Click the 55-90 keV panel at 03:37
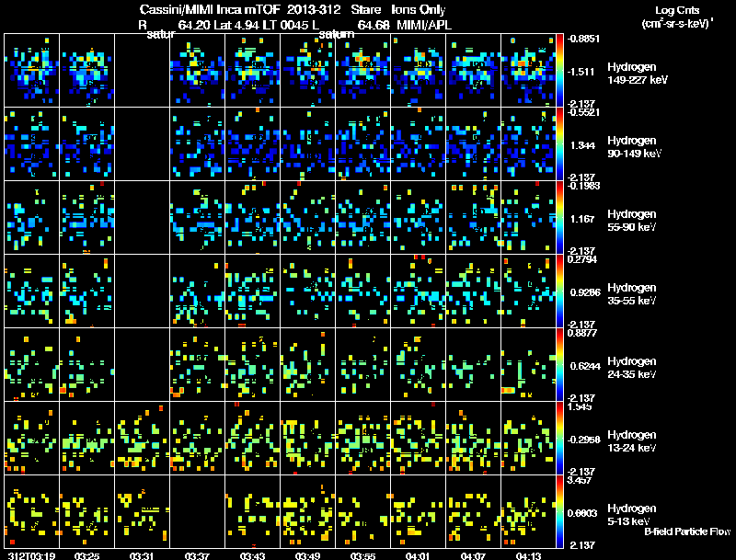The image size is (736, 560). (x=197, y=217)
